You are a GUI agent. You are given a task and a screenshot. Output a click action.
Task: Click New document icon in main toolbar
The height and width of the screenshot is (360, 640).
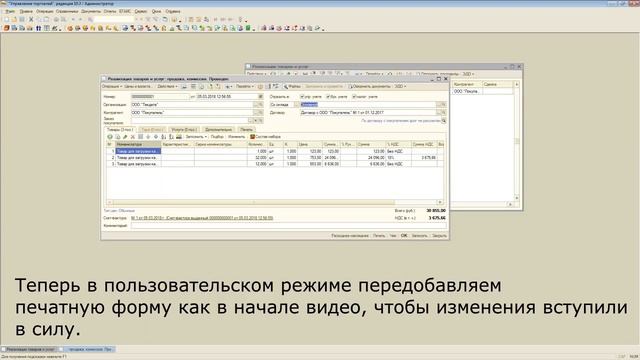pyautogui.click(x=6, y=20)
